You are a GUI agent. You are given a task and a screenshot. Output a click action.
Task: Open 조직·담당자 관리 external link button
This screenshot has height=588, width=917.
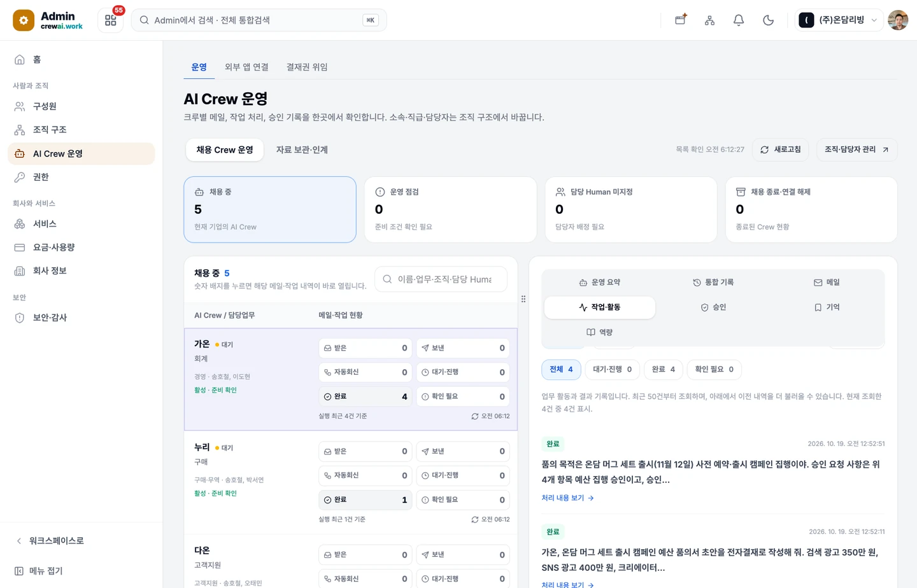pyautogui.click(x=857, y=150)
